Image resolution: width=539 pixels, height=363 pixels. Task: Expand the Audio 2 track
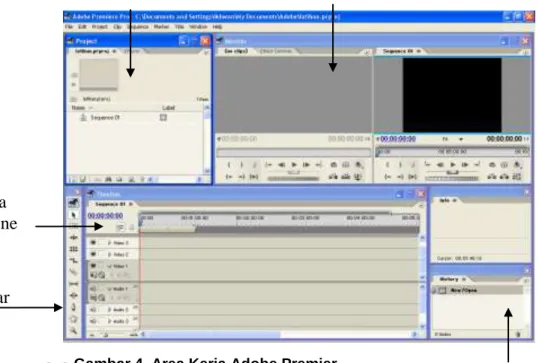click(x=109, y=310)
